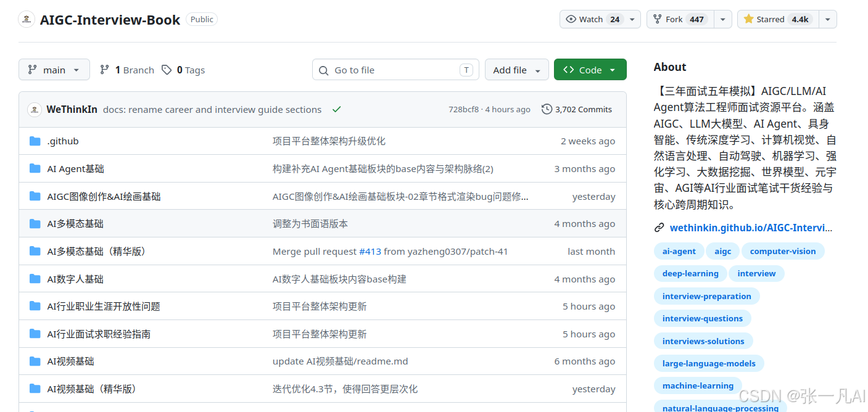The image size is (868, 412).
Task: Open the green Code dropdown button
Action: [x=590, y=70]
